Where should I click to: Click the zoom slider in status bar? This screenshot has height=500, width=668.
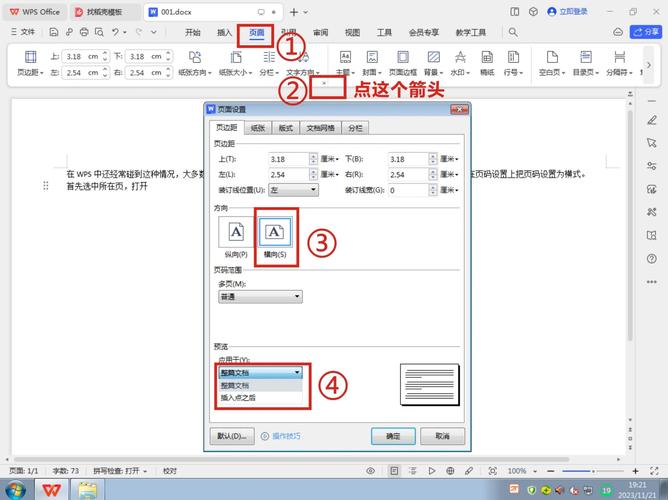(x=593, y=471)
